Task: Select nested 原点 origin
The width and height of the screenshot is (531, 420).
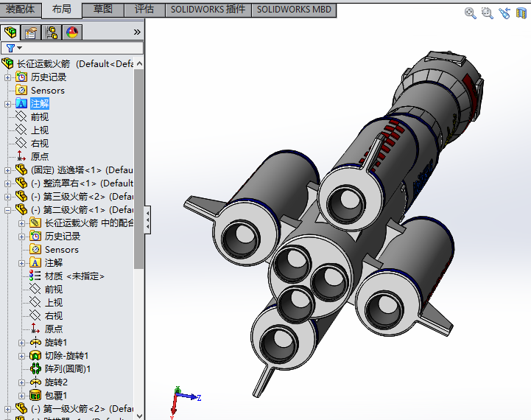Action: [x=54, y=329]
